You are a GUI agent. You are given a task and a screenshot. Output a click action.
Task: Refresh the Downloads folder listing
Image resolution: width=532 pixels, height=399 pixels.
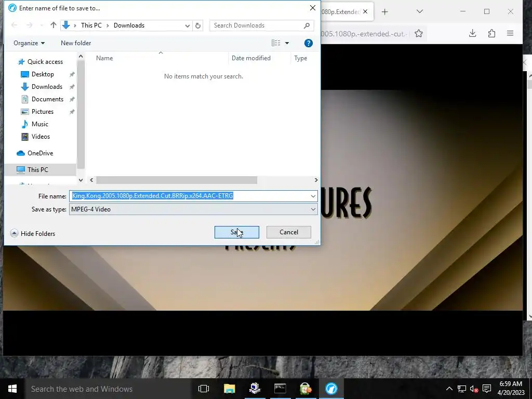point(198,25)
